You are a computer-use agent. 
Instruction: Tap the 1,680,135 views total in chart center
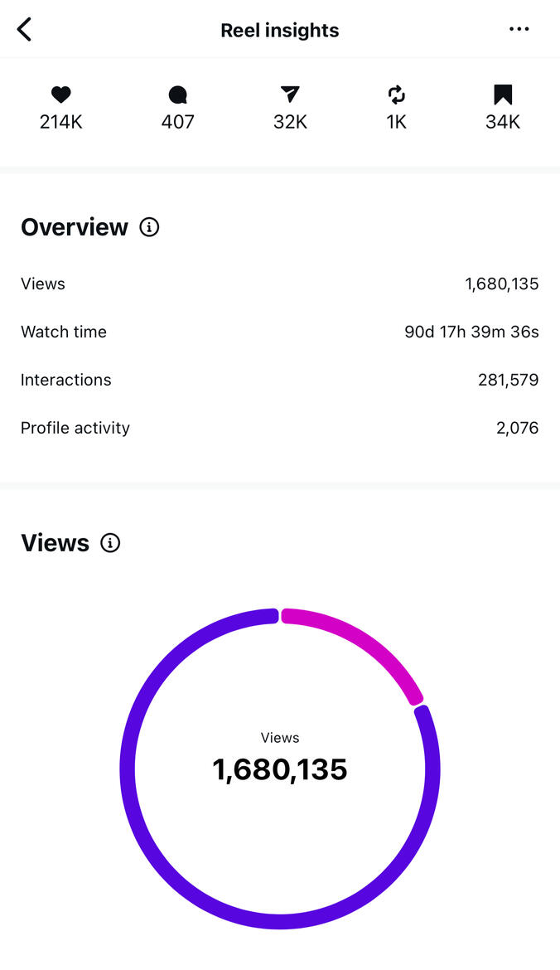(x=279, y=769)
